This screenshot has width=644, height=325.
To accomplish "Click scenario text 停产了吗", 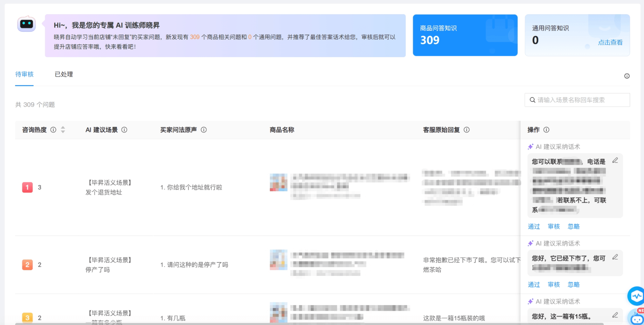I will [98, 270].
